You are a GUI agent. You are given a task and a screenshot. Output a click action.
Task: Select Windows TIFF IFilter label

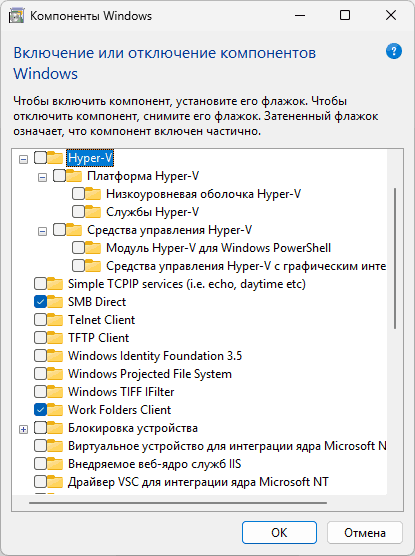121,392
